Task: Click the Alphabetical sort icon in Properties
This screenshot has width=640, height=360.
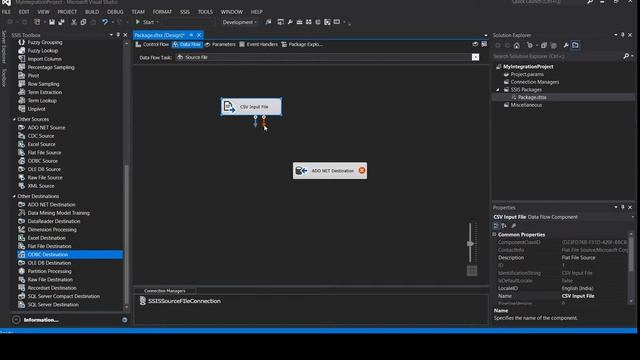Action: coord(504,226)
